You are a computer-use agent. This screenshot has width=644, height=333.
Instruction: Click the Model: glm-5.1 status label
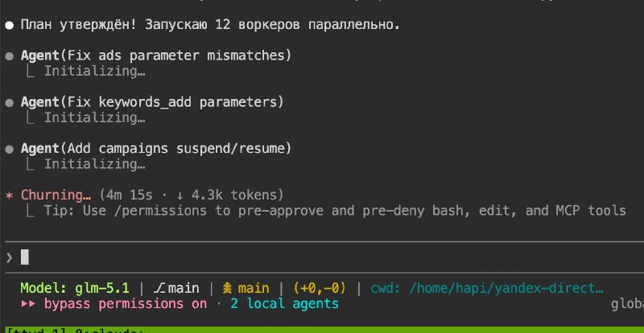pos(76,288)
